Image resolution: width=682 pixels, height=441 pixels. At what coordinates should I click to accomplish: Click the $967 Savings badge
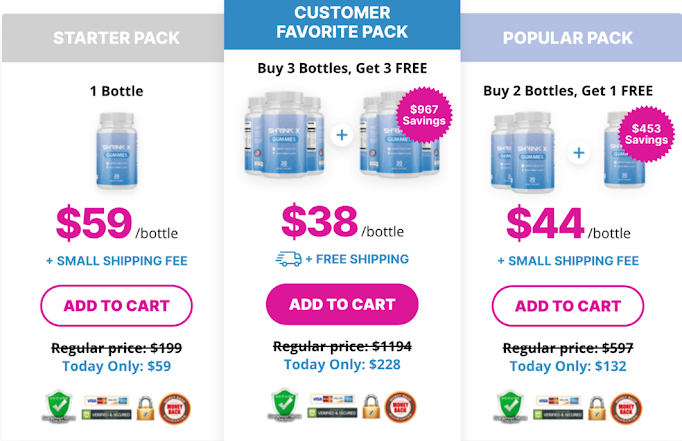424,115
